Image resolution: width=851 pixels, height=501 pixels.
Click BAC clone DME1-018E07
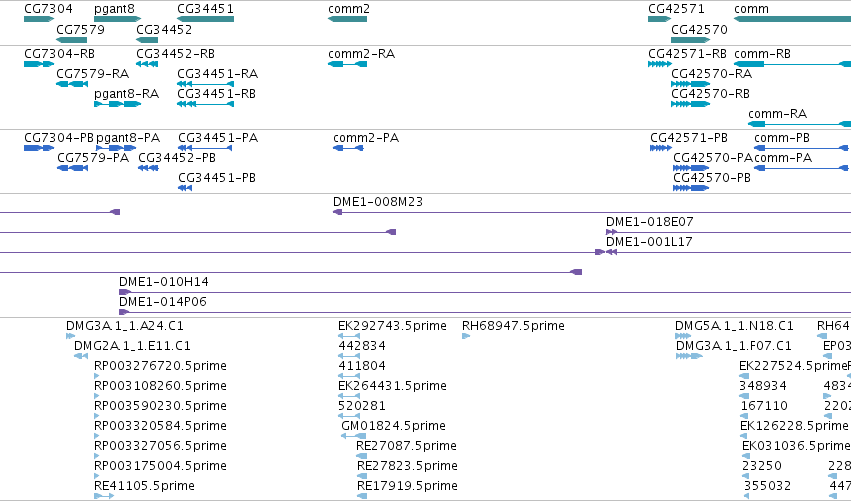[x=728, y=232]
